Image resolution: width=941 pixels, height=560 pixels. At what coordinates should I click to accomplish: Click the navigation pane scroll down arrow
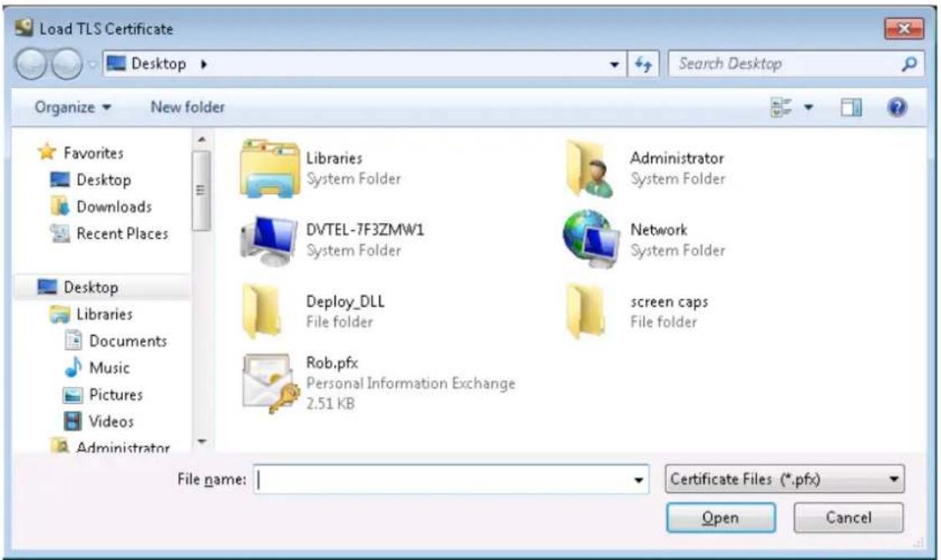click(201, 442)
